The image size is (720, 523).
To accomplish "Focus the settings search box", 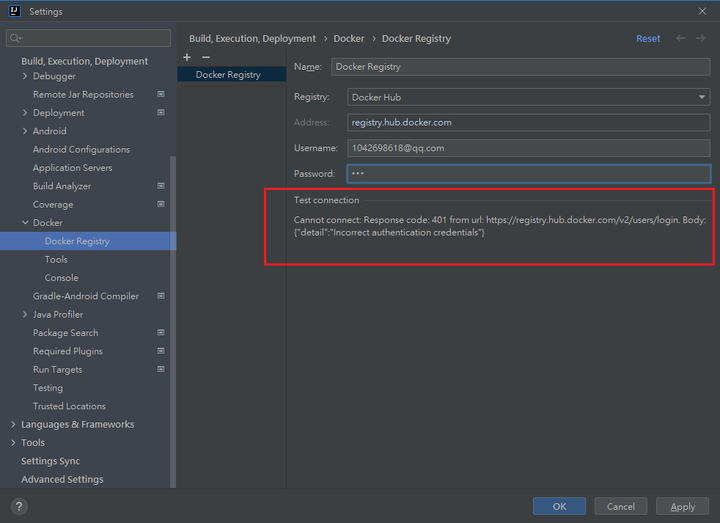I will (x=89, y=38).
